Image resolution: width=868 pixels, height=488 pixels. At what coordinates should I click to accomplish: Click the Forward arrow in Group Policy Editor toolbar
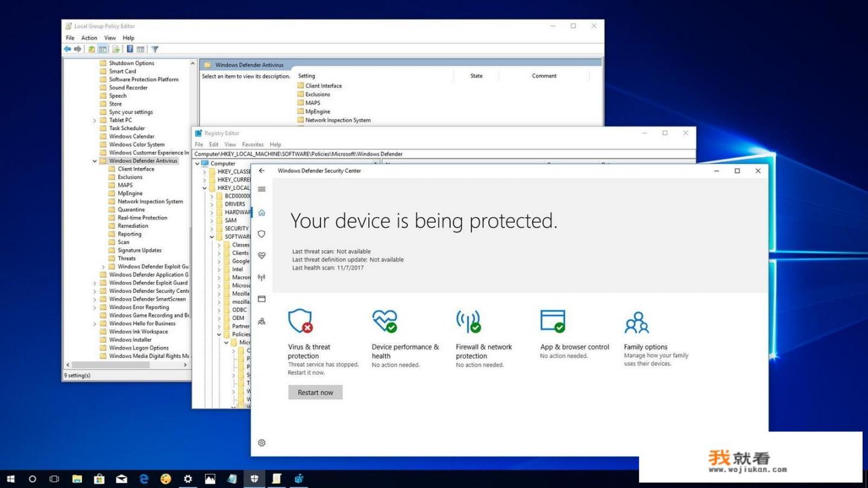tap(78, 49)
